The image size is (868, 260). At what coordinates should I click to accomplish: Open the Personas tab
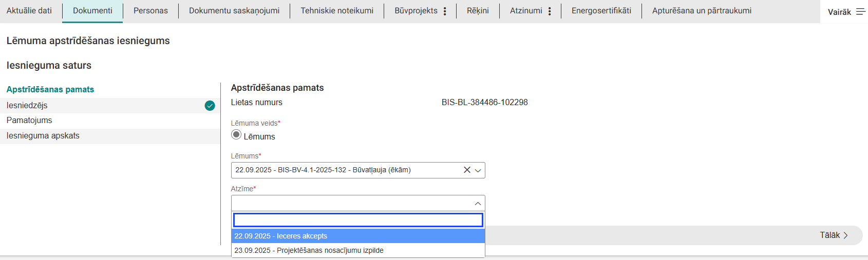pos(150,11)
